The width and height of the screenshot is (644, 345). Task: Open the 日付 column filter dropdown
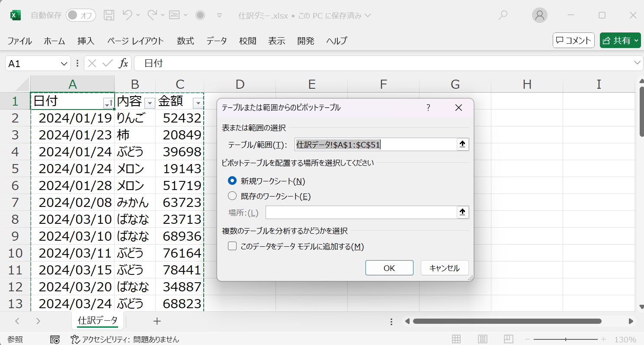(108, 103)
